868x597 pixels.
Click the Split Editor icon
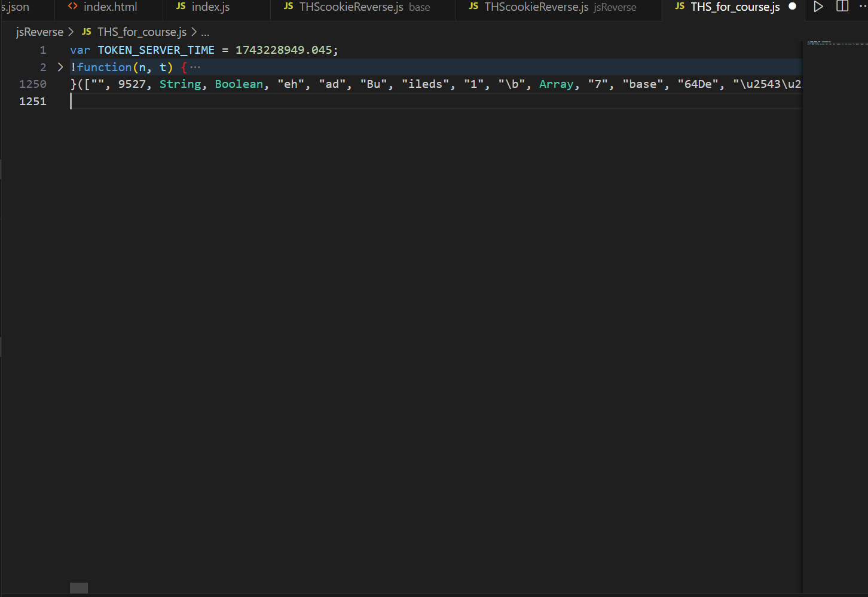(x=842, y=7)
